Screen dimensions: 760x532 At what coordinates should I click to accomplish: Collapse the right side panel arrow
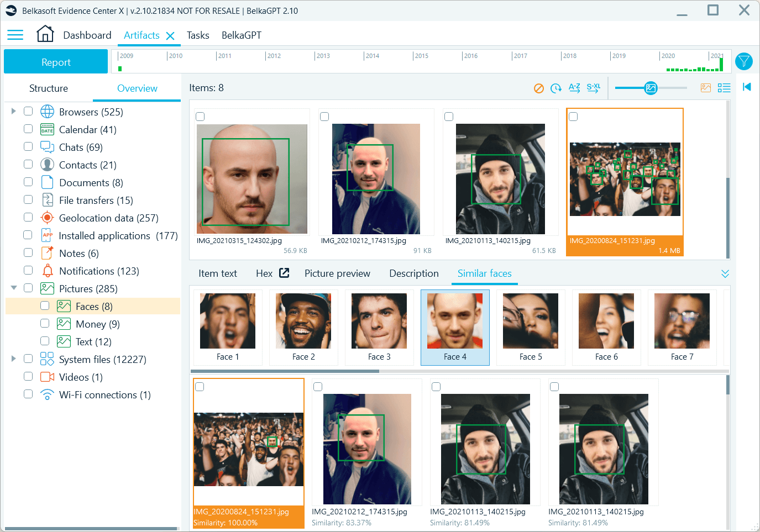click(747, 87)
